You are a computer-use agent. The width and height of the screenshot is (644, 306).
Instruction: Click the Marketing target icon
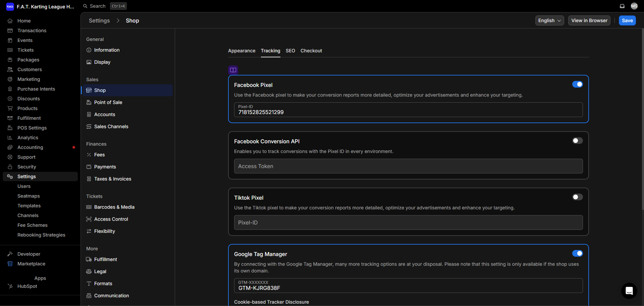click(x=10, y=79)
